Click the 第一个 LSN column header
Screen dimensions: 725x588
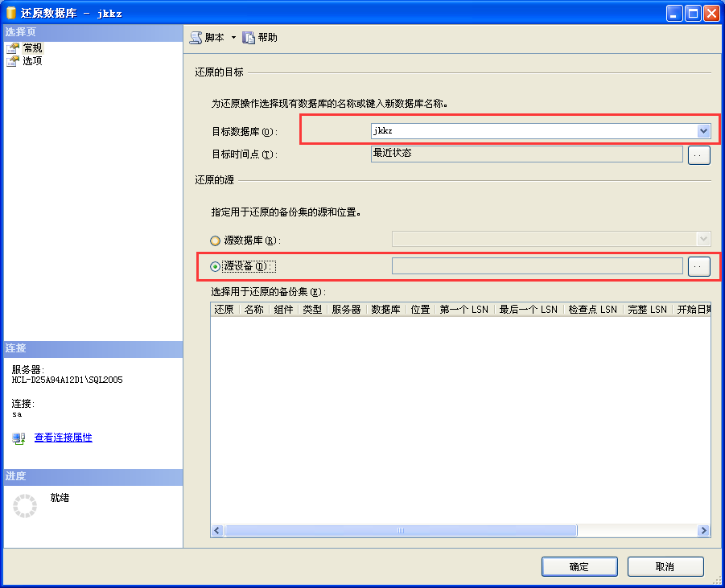[x=464, y=309]
